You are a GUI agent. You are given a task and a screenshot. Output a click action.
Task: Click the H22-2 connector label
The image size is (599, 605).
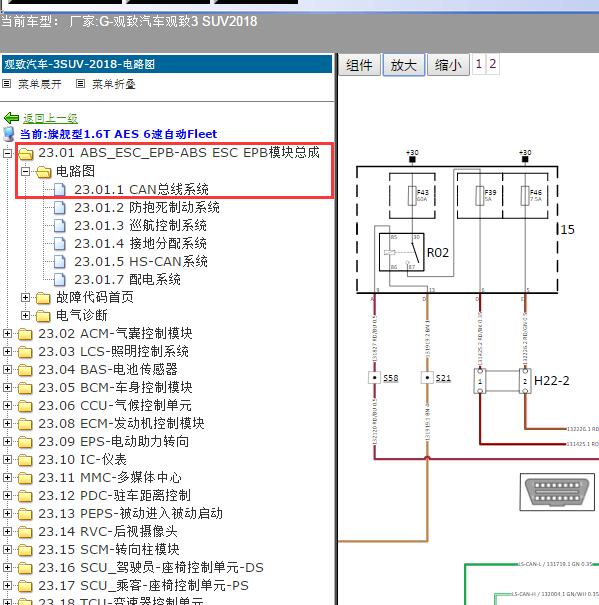point(551,381)
